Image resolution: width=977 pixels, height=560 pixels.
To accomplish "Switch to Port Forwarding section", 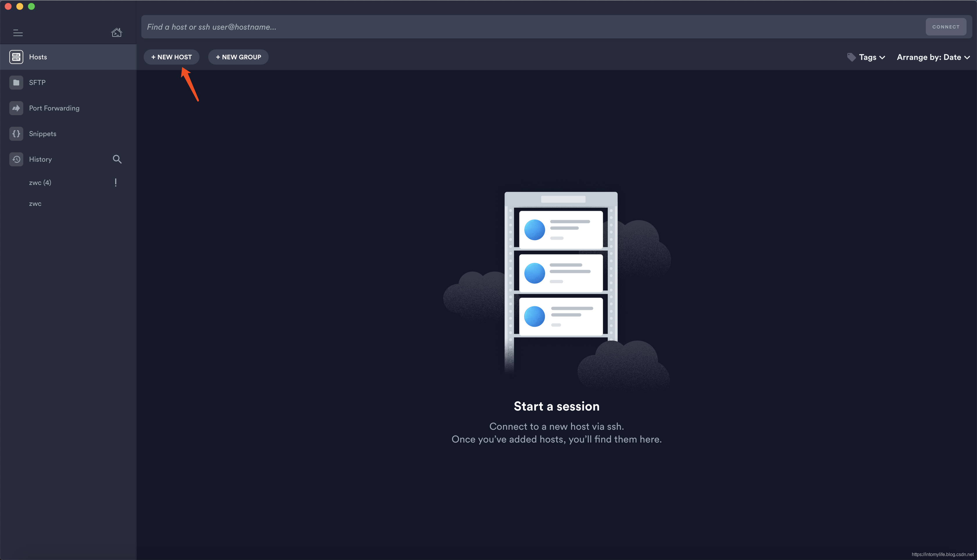I will pos(54,108).
